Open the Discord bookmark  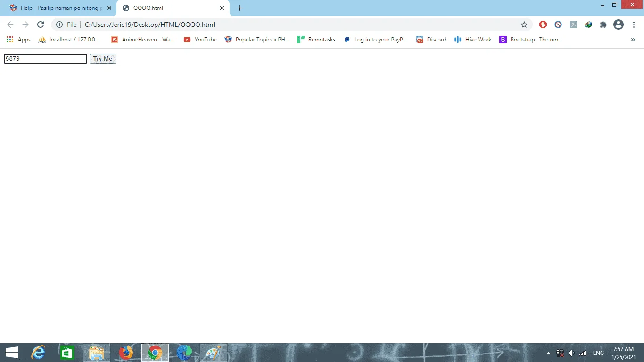[x=431, y=40]
